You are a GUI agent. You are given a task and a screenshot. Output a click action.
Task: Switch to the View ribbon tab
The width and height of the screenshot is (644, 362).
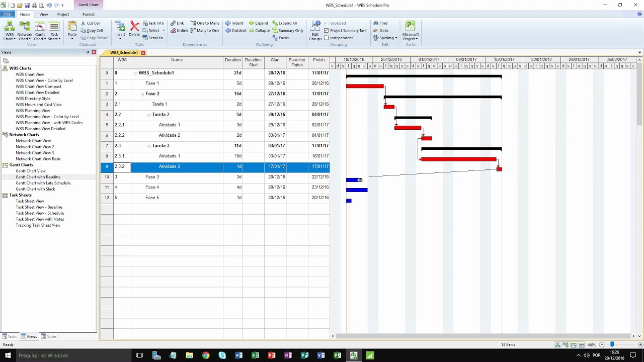tap(44, 14)
